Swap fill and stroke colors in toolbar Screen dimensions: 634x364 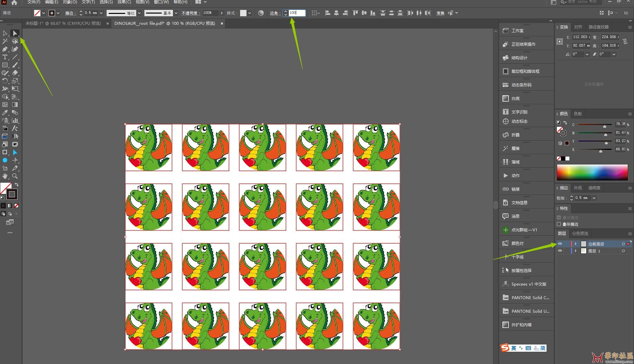(16, 185)
